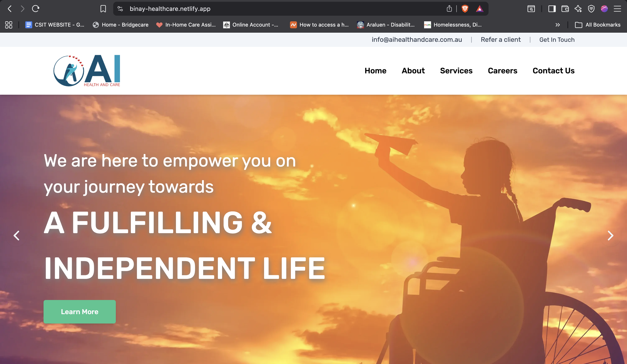The height and width of the screenshot is (364, 627).
Task: Go to previous hero slide arrow
Action: point(16,235)
